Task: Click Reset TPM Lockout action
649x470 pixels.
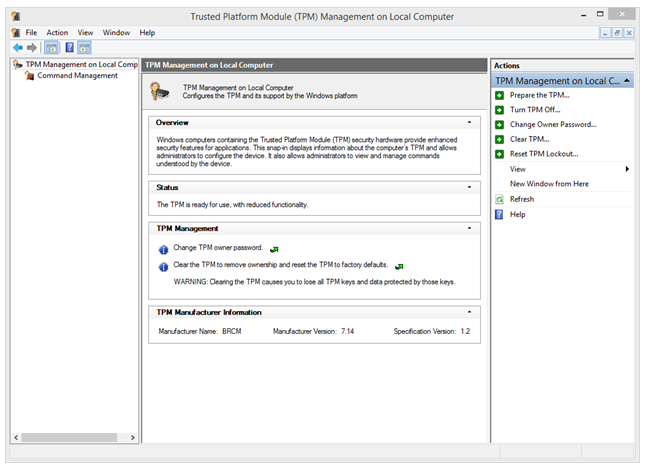Action: 543,154
